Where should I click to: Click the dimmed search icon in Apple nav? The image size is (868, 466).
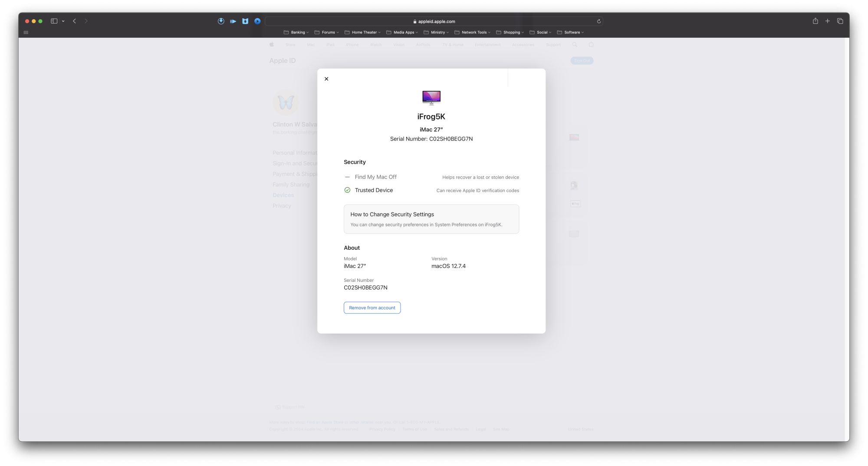click(x=575, y=44)
